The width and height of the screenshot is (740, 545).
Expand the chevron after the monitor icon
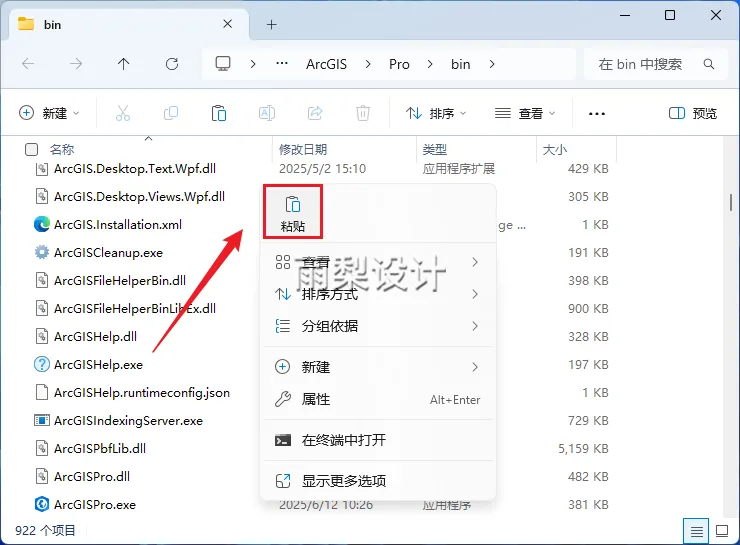pos(253,64)
